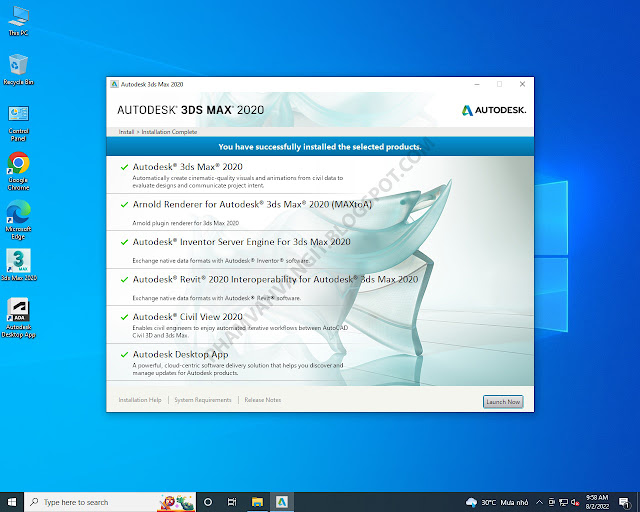
Task: Click search highlights illustration in search box
Action: (x=176, y=502)
